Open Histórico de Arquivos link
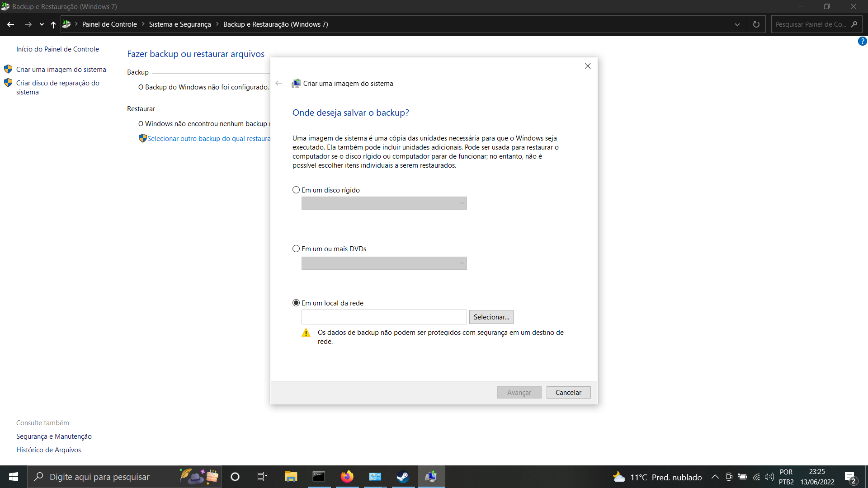Screen dimensions: 868x488 48,450
